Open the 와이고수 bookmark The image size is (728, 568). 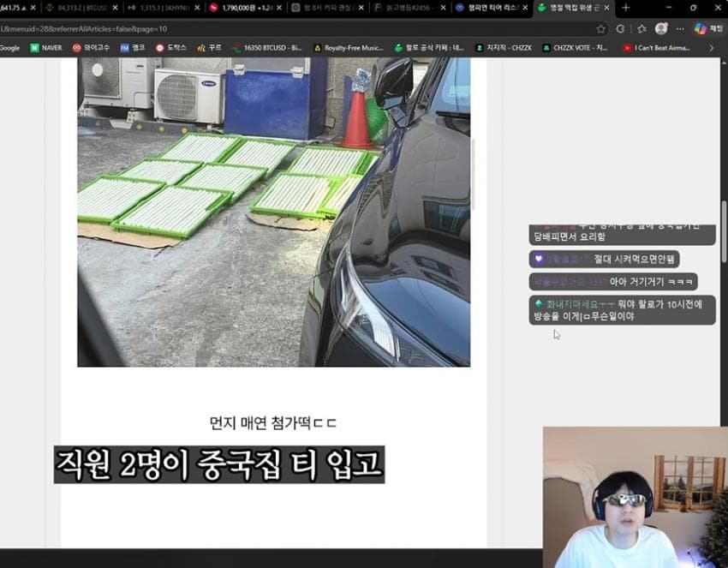[91, 48]
